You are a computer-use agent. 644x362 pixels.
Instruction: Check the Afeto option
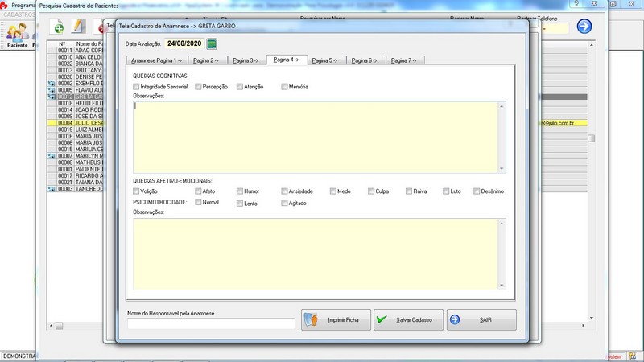click(x=198, y=191)
